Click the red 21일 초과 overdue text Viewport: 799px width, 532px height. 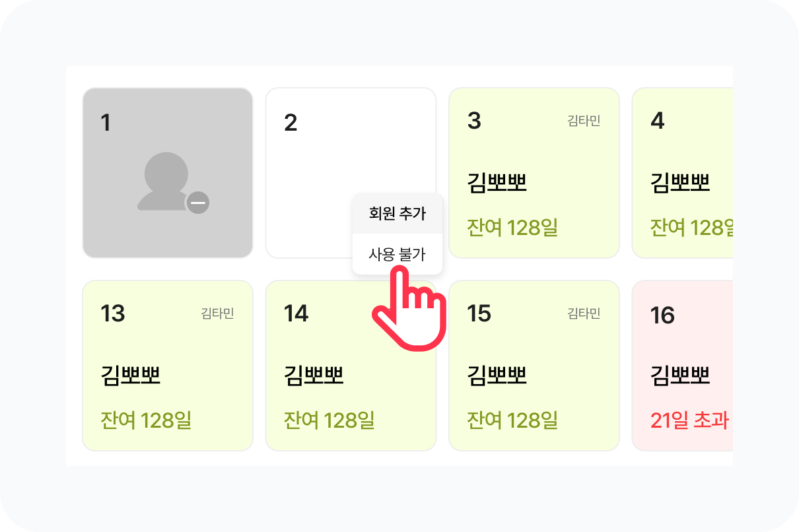(x=689, y=420)
